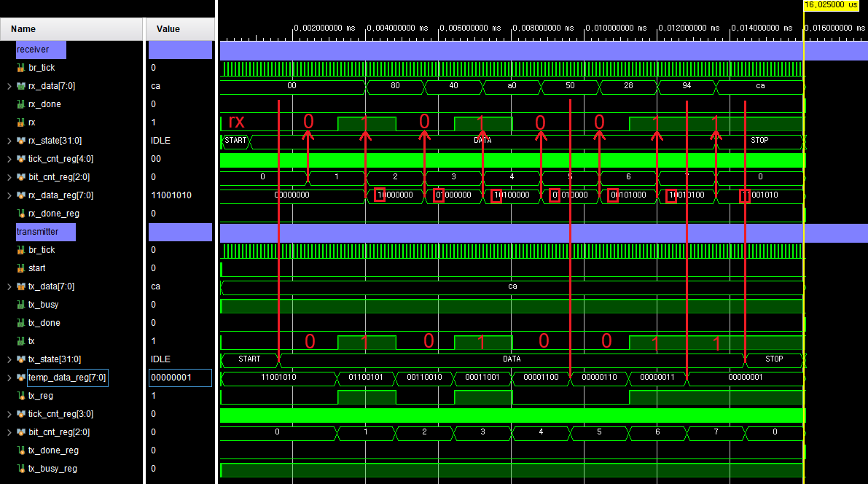
Task: Expand the rx_data_reg[7:0] bus
Action: coord(9,195)
